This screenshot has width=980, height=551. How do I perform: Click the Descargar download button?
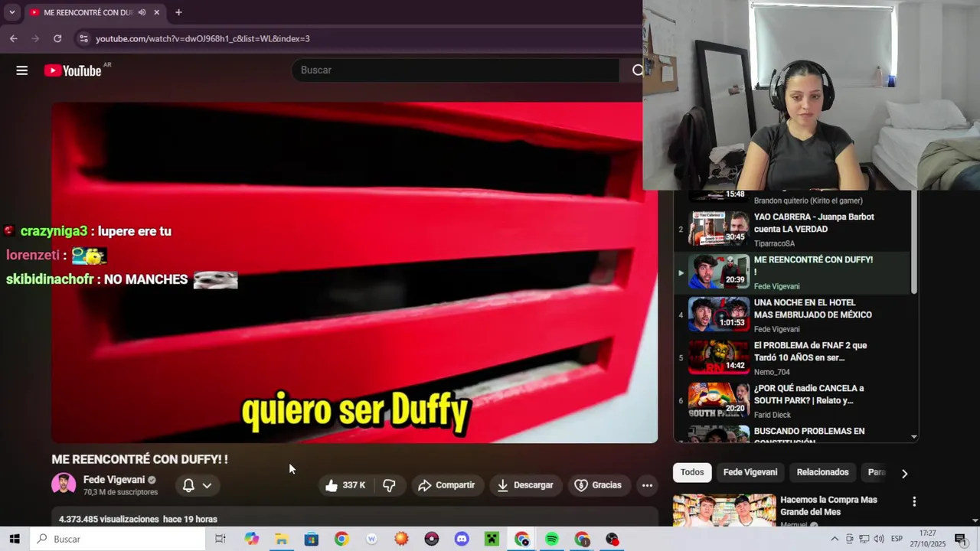coord(525,485)
